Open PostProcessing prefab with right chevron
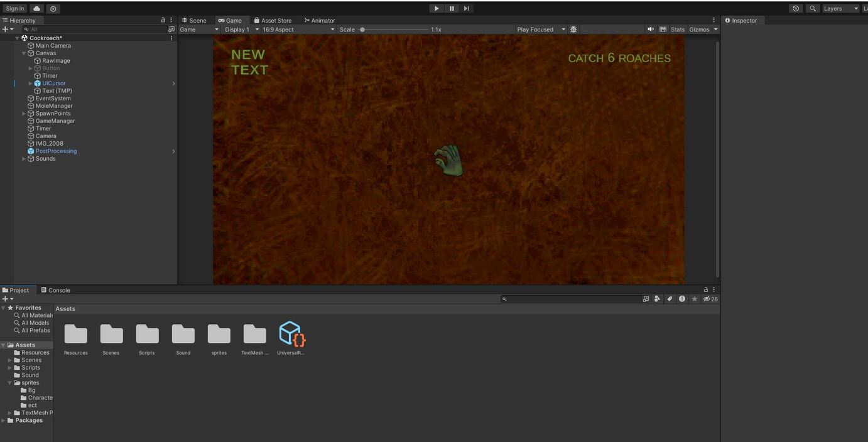Image resolution: width=868 pixels, height=442 pixels. (173, 151)
